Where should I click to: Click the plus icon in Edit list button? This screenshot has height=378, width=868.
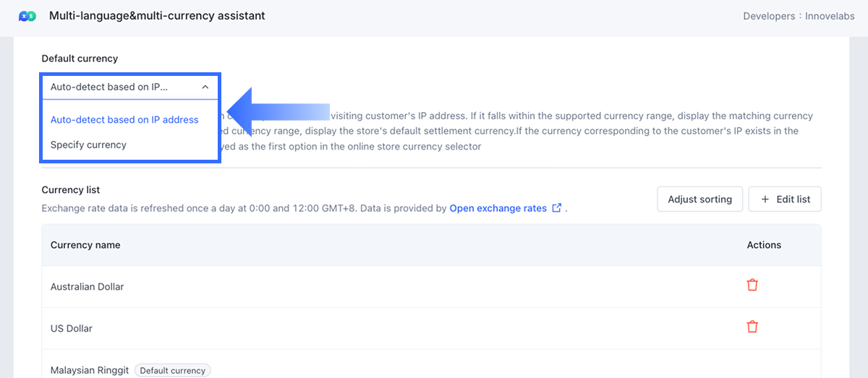[765, 199]
